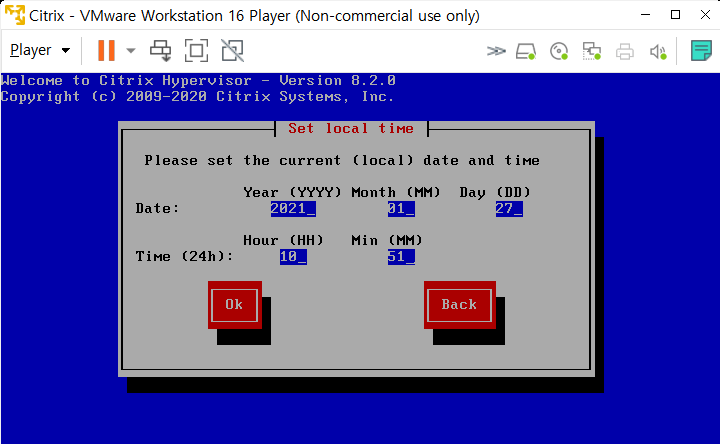
Task: Click the 'Time (24h):' label
Action: pos(184,257)
